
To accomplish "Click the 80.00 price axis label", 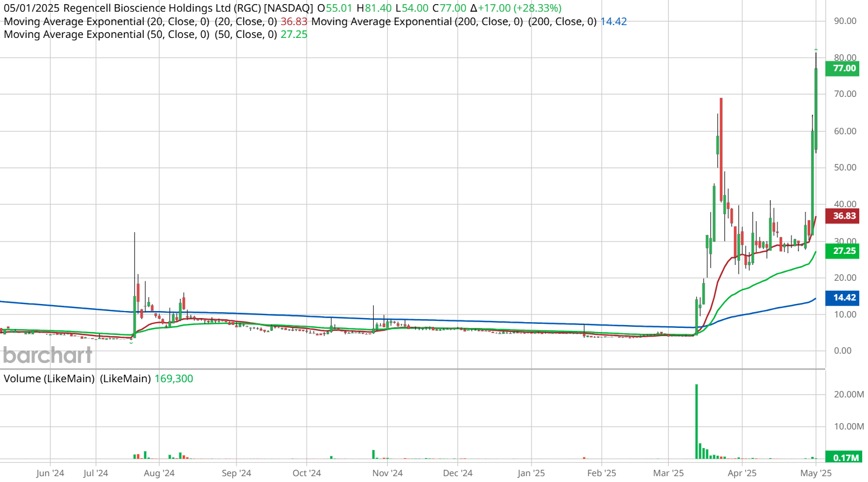I will (x=845, y=57).
